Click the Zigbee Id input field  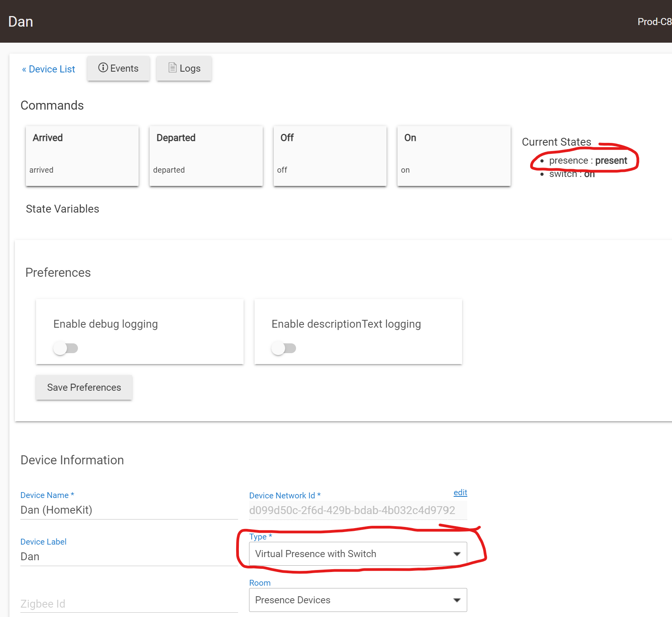click(129, 604)
